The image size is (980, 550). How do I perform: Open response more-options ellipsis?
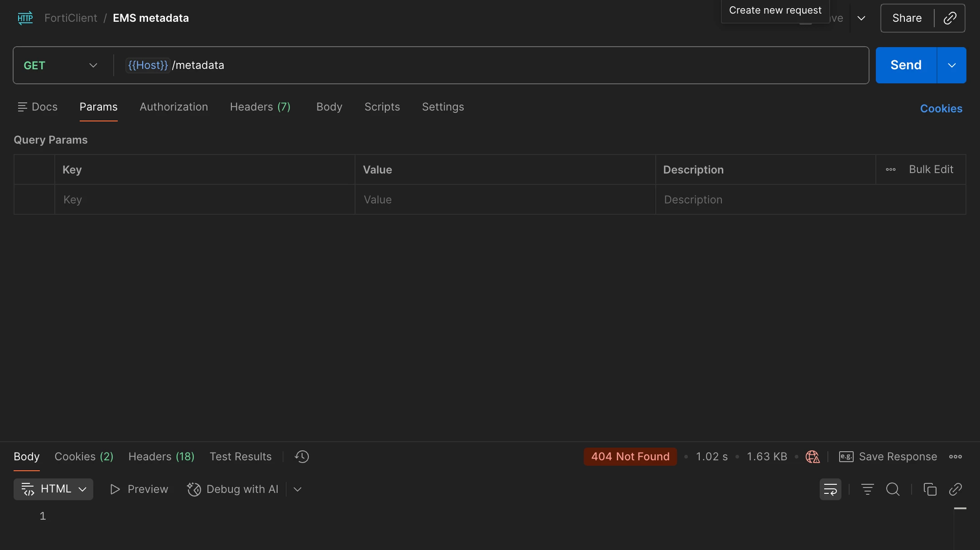tap(956, 457)
